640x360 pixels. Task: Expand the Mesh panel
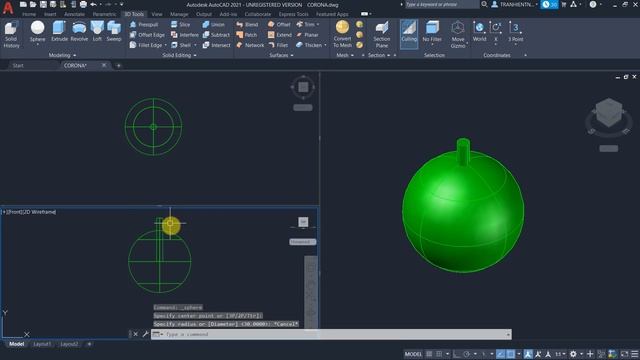pyautogui.click(x=344, y=55)
